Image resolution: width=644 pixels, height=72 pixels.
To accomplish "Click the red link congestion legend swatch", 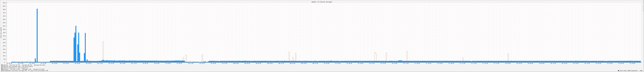I will tap(2, 68).
